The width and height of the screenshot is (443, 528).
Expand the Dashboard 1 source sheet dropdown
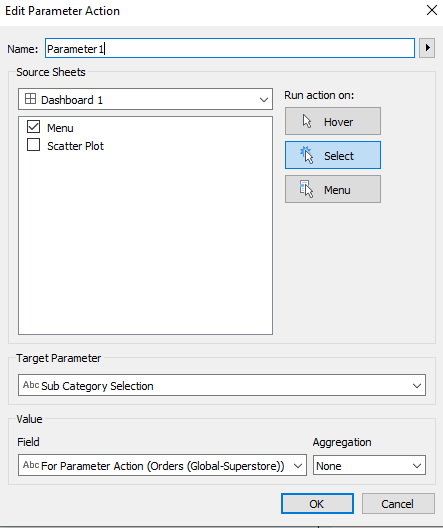[145, 99]
